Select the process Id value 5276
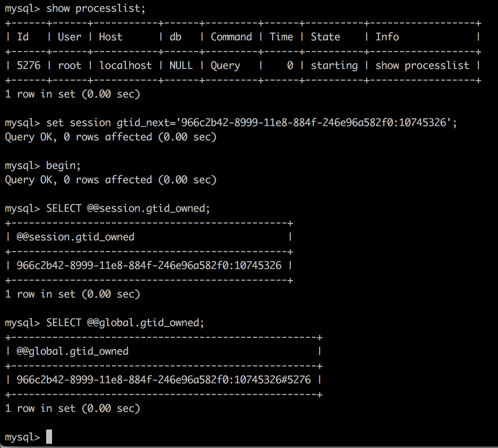This screenshot has width=498, height=448. [x=29, y=66]
